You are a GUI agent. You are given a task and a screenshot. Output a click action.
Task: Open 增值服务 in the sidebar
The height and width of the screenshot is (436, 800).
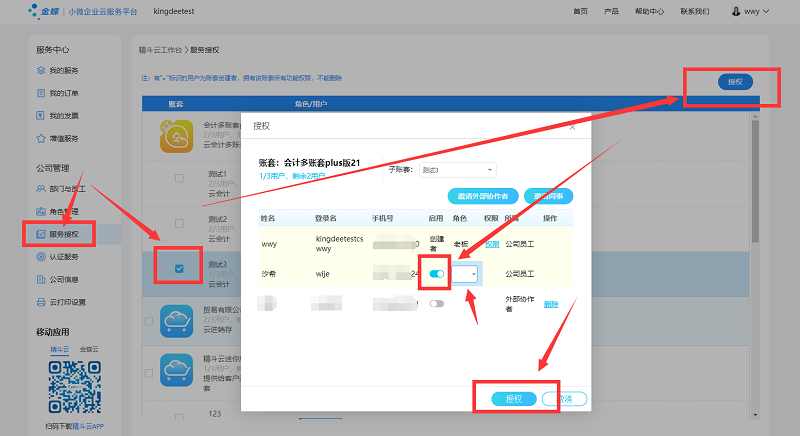point(63,138)
